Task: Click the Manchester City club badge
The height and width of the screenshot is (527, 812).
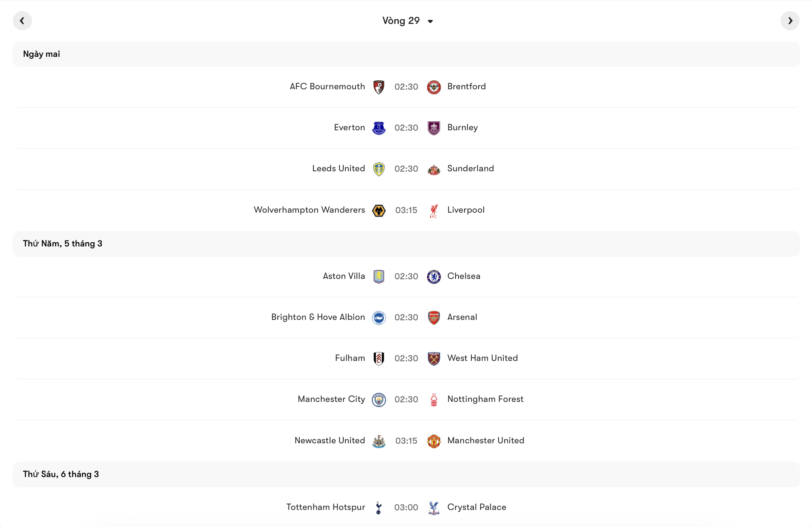Action: tap(379, 399)
